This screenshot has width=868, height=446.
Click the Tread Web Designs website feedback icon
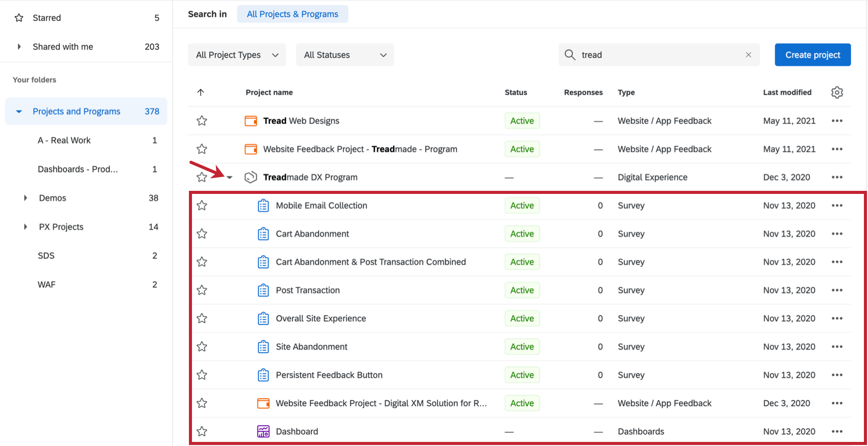(251, 120)
